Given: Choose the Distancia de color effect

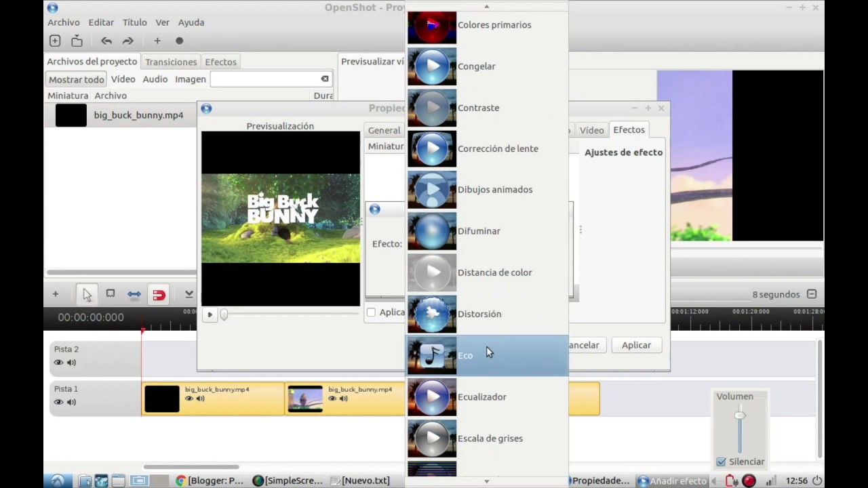Looking at the screenshot, I should coord(487,272).
